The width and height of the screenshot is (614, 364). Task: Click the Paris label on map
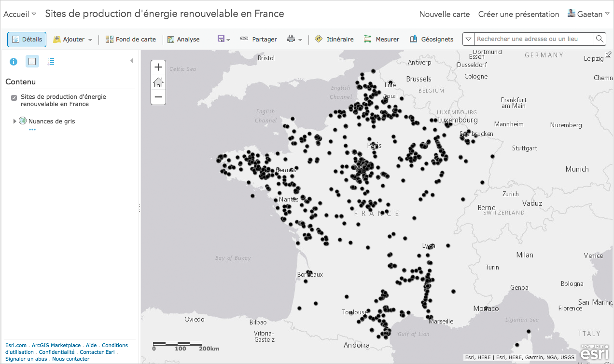point(374,146)
